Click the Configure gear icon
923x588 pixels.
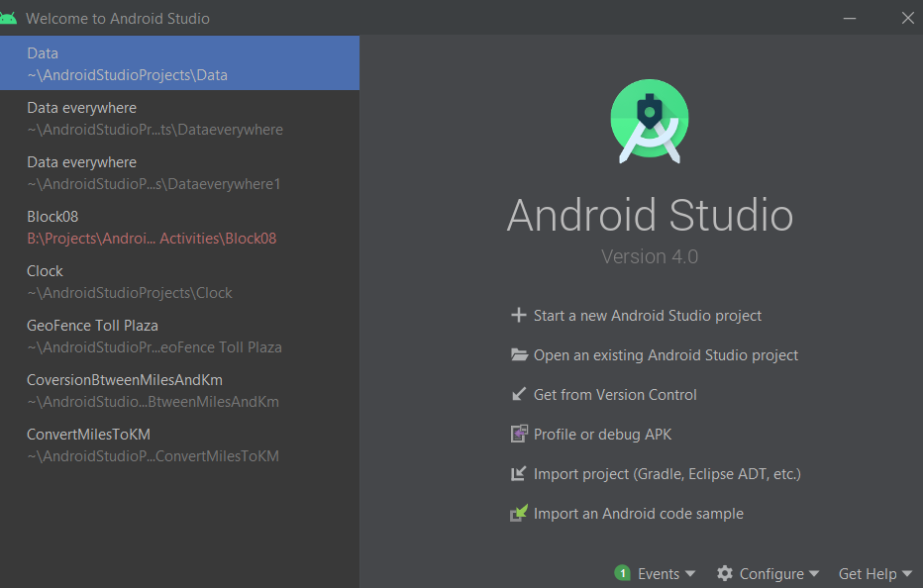coord(726,573)
